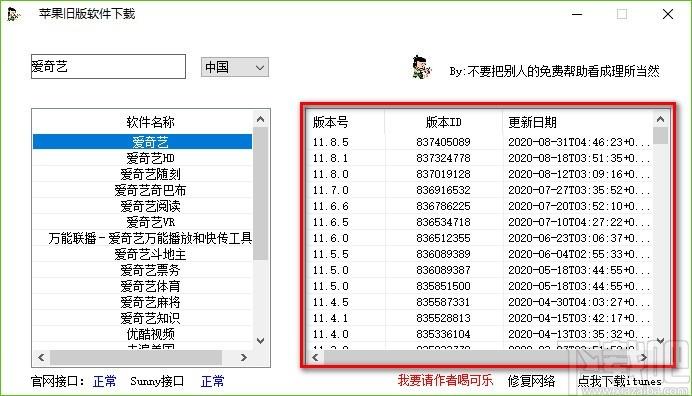The image size is (692, 396).
Task: Select version 11.6.0 row
Action: 479,238
